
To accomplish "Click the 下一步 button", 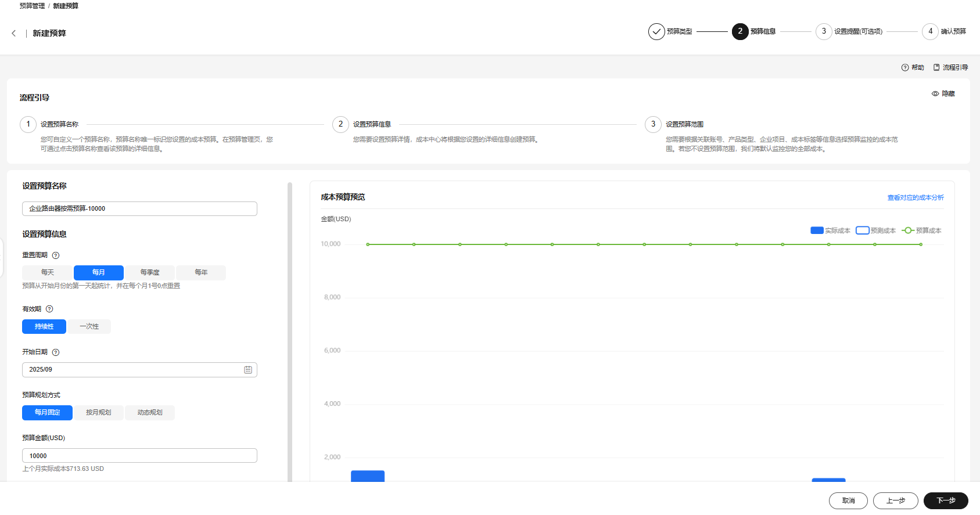I will [x=946, y=500].
